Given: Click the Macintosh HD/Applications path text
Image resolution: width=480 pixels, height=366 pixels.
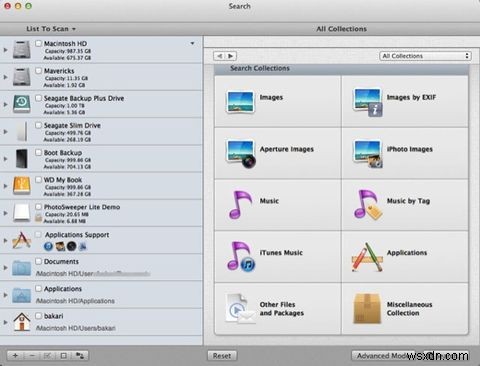Looking at the screenshot, I should [75, 301].
